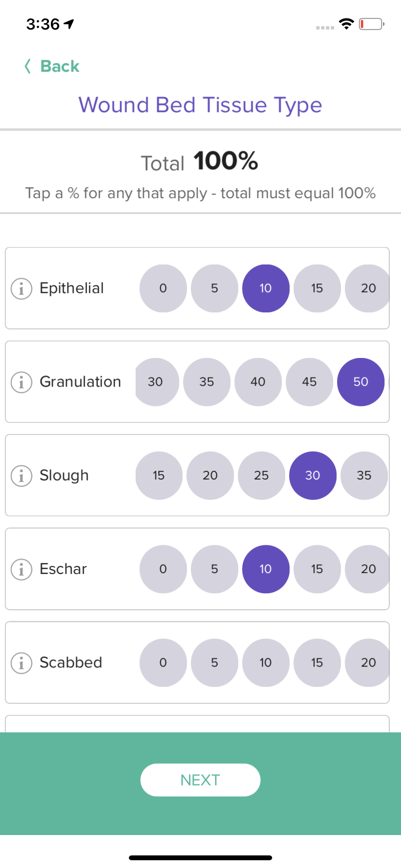401x868 pixels.
Task: Select 45 percent for Granulation
Action: coord(309,382)
